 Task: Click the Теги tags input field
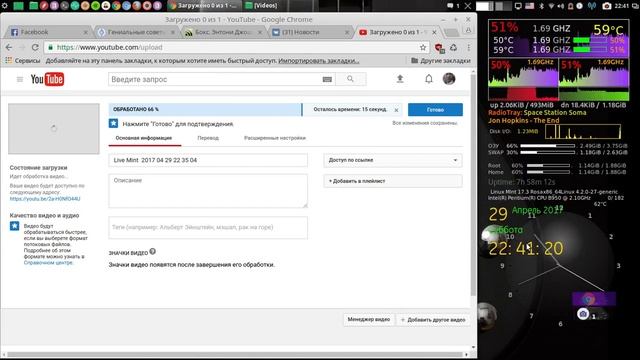point(208,227)
